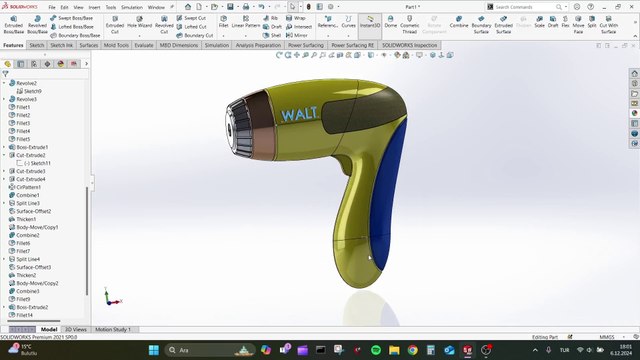
Task: Select Cut With Surface tool
Action: 608,25
